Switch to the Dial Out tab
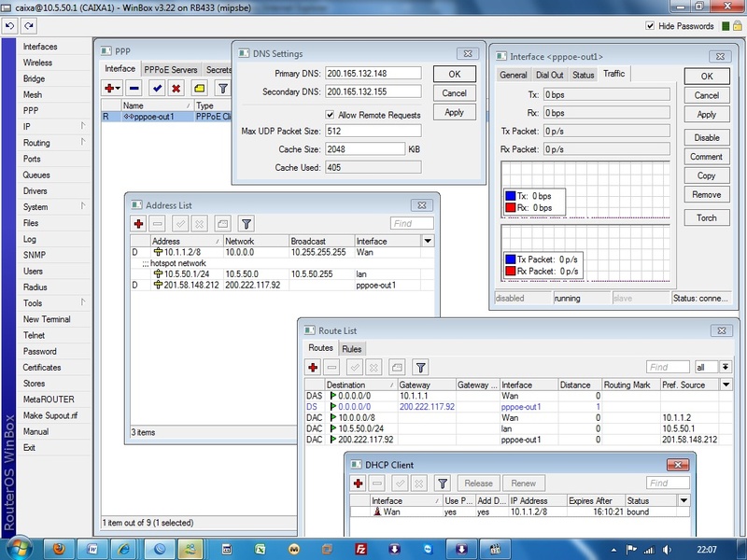Screen dimensions: 747x560 pos(550,75)
